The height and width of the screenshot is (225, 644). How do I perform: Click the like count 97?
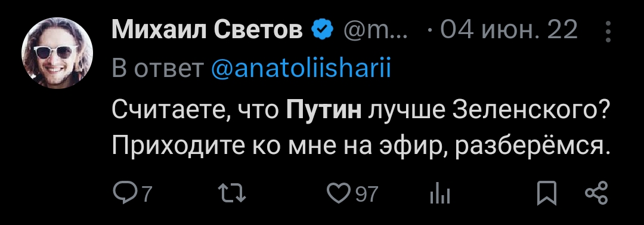tap(366, 194)
